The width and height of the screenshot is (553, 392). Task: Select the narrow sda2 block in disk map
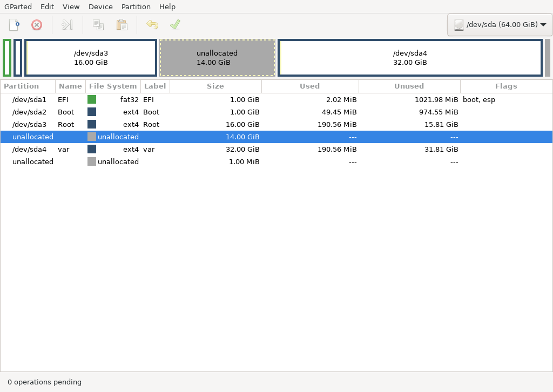pyautogui.click(x=18, y=58)
